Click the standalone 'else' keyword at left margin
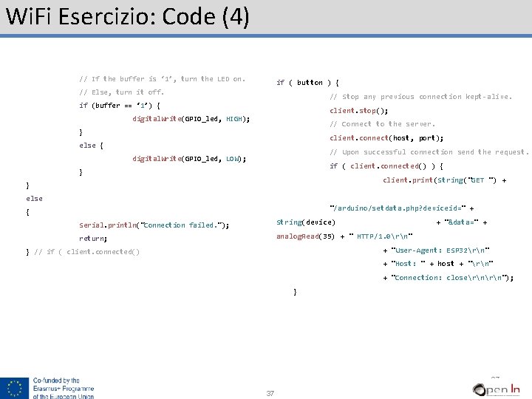The height and width of the screenshot is (399, 532). pyautogui.click(x=34, y=199)
